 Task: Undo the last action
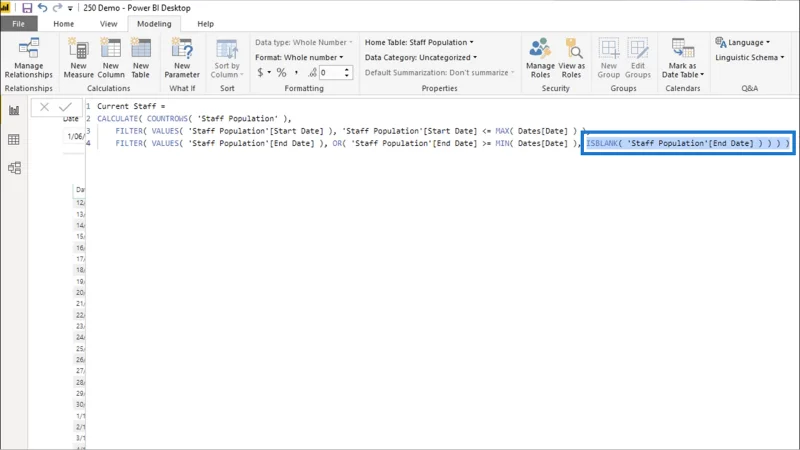pos(42,8)
